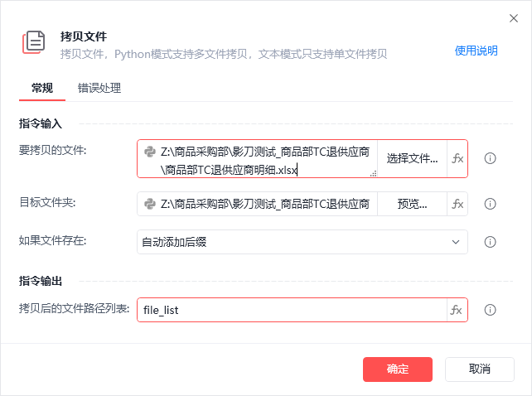Image resolution: width=532 pixels, height=396 pixels.
Task: Click the file_list output variable field
Action: click(290, 310)
